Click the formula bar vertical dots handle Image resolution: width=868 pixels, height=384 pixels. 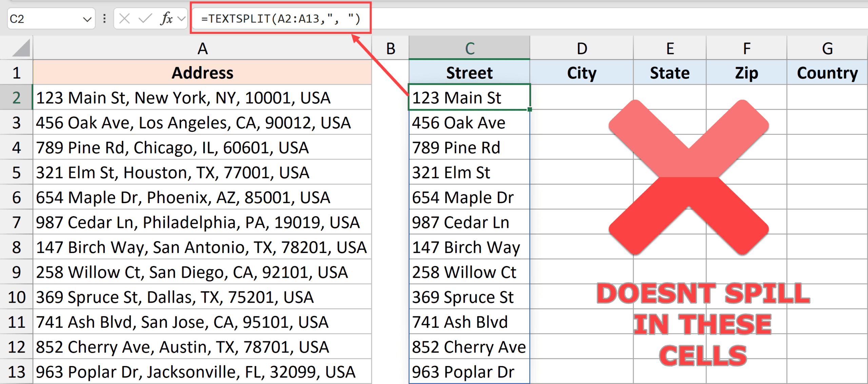coord(104,18)
